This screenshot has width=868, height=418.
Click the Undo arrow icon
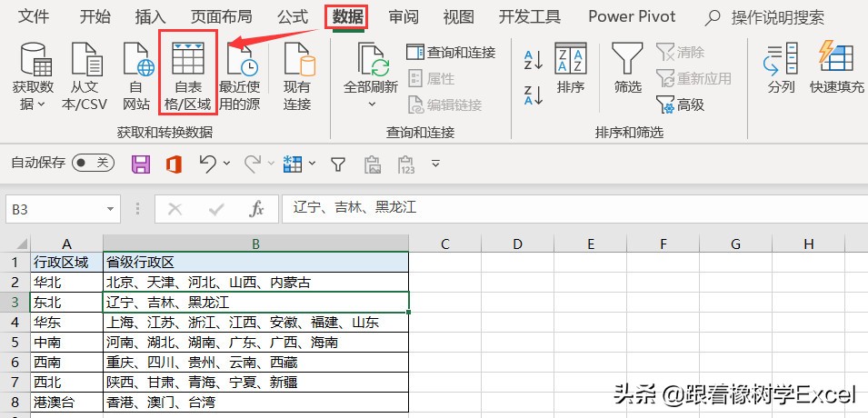pyautogui.click(x=207, y=164)
